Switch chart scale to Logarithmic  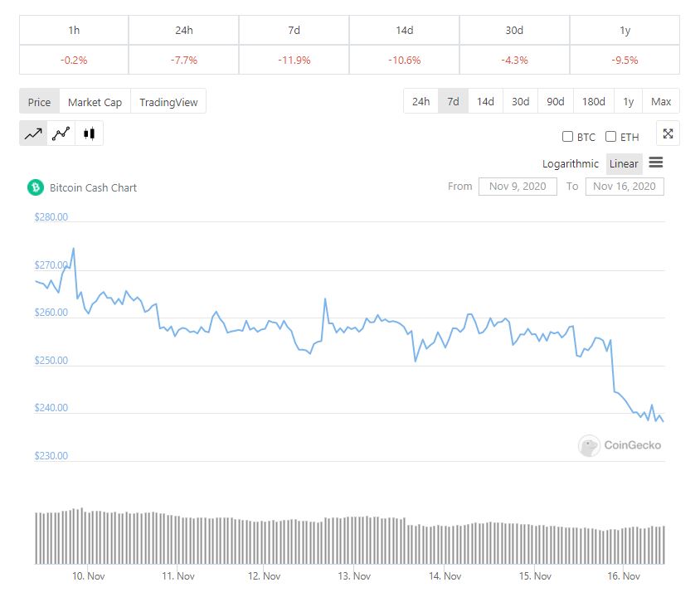(x=570, y=163)
